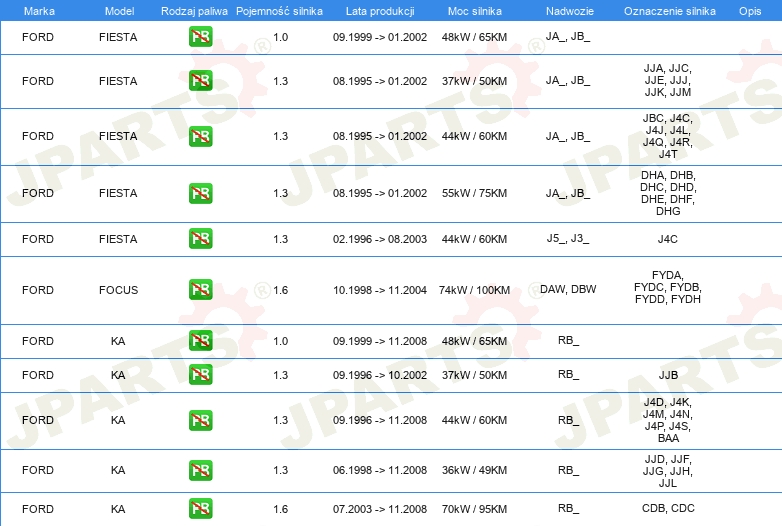Click the Lata produkcji column header
The height and width of the screenshot is (526, 782).
(380, 11)
